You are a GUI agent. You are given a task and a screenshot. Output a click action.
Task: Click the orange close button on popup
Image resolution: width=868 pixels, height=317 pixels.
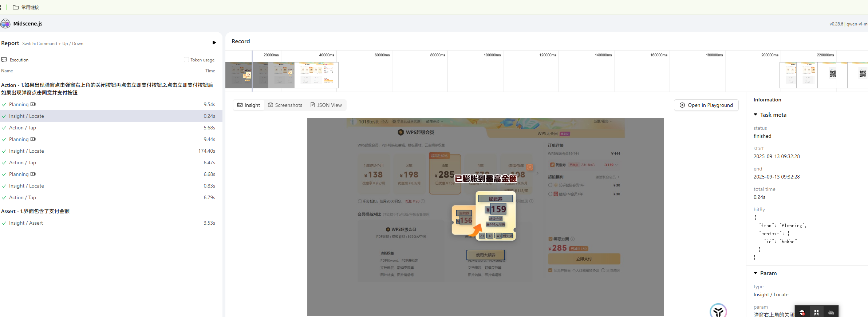point(530,167)
